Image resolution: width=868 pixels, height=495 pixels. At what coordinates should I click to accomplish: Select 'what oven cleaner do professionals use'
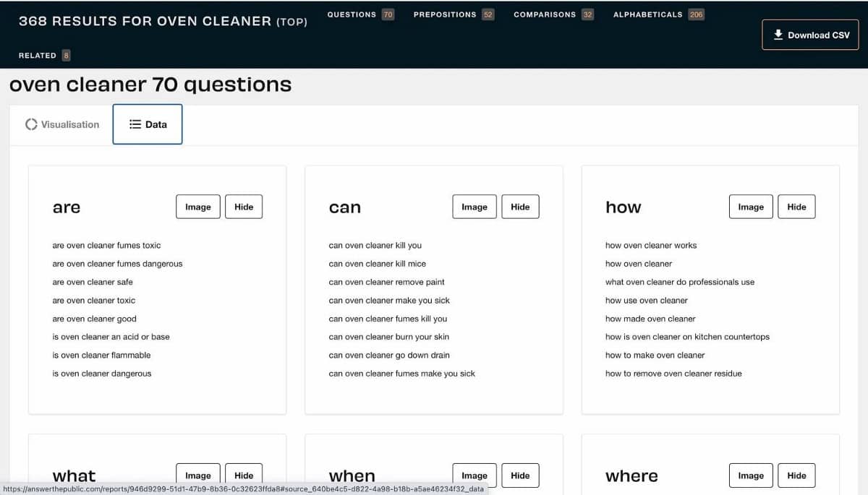pyautogui.click(x=680, y=282)
